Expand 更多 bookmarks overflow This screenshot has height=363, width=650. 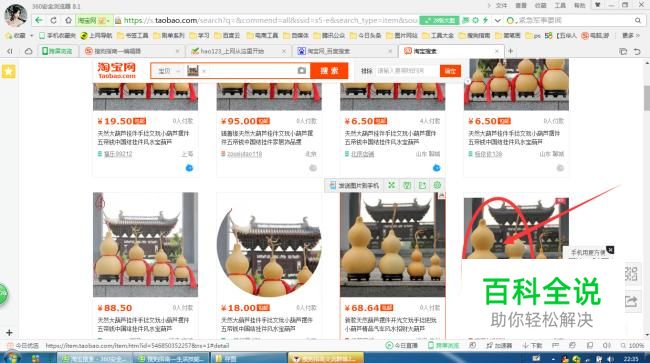[x=631, y=36]
